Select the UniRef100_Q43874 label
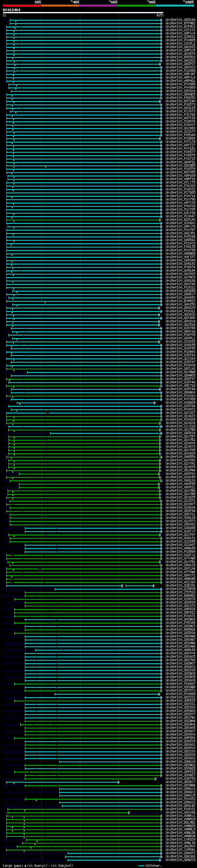This screenshot has width=197, height=868. point(180,54)
